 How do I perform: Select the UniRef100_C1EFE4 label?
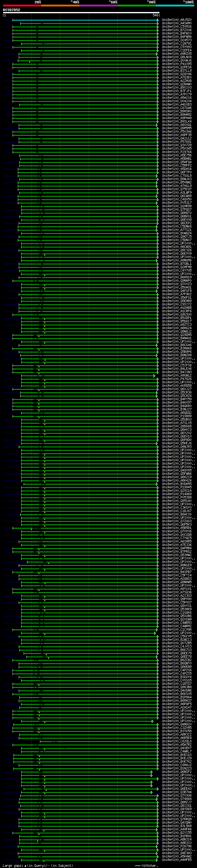point(177,50)
